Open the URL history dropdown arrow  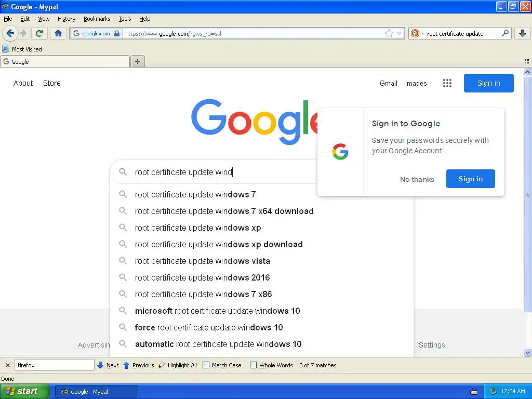coord(400,33)
